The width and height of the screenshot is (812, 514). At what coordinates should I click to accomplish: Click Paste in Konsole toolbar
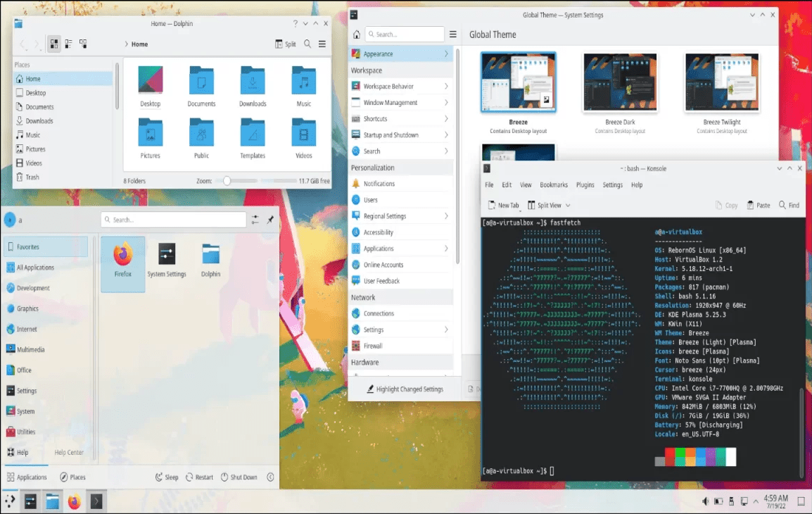pos(758,205)
